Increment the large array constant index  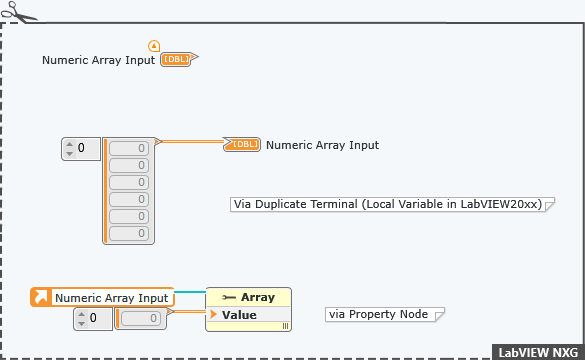click(x=69, y=144)
